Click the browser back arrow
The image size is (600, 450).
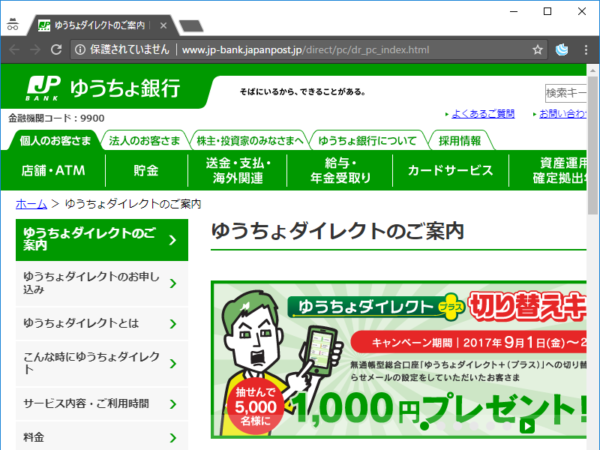point(15,49)
